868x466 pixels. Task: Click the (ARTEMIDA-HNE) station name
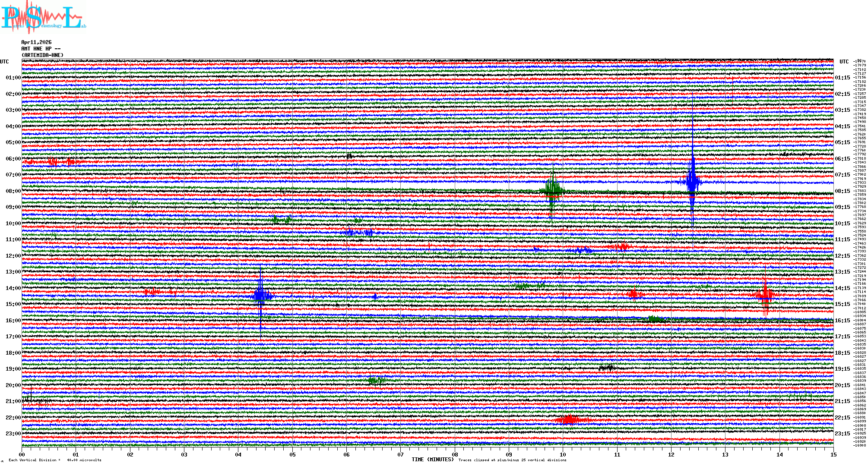click(42, 55)
